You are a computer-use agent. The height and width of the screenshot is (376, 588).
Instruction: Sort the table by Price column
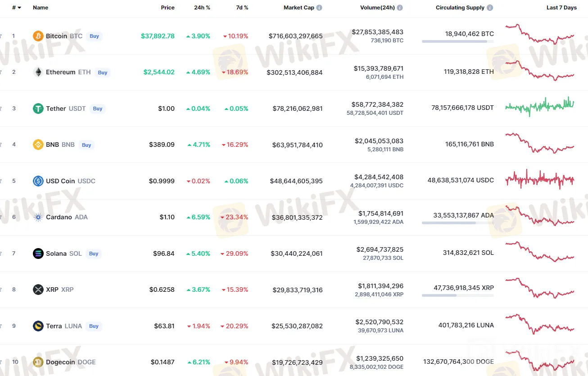coord(167,8)
